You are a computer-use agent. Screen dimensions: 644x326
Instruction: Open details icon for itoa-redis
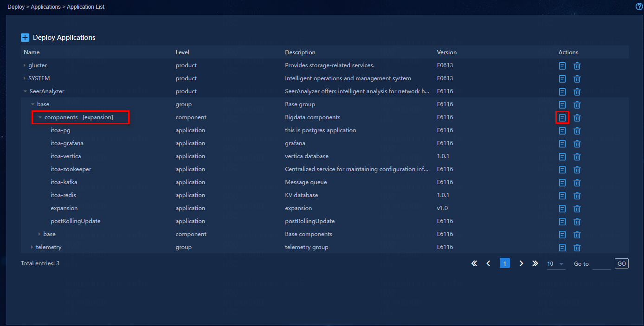pyautogui.click(x=562, y=196)
